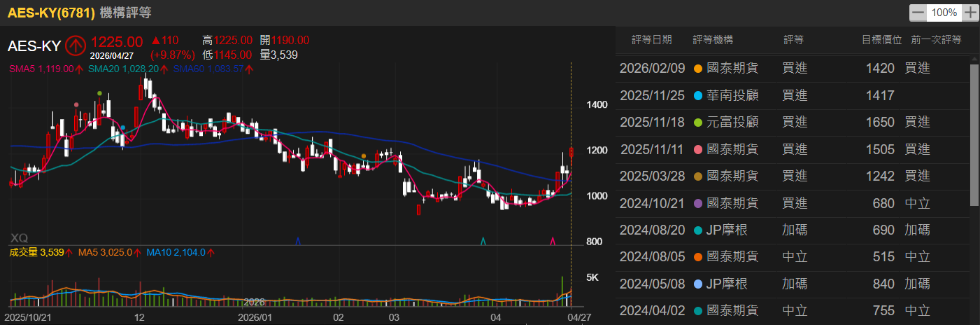The width and height of the screenshot is (980, 325).
Task: Click the green rating dot on the chart
Action: pos(100,93)
